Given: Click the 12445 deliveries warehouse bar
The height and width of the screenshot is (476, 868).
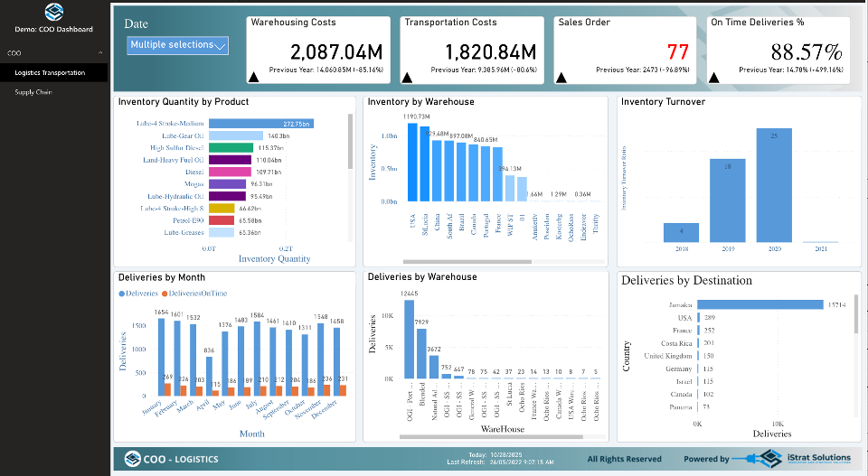Looking at the screenshot, I should point(409,339).
